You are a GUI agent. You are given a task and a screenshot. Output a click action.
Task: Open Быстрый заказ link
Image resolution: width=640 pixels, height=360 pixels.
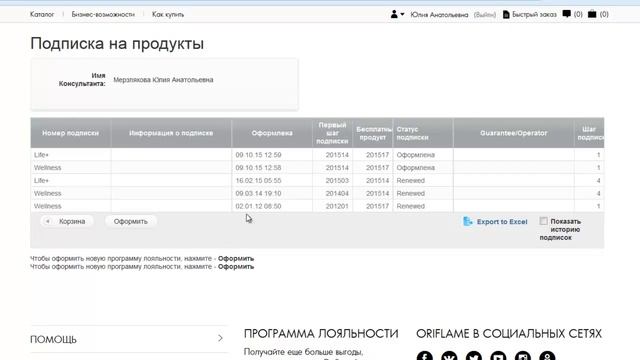pos(534,14)
